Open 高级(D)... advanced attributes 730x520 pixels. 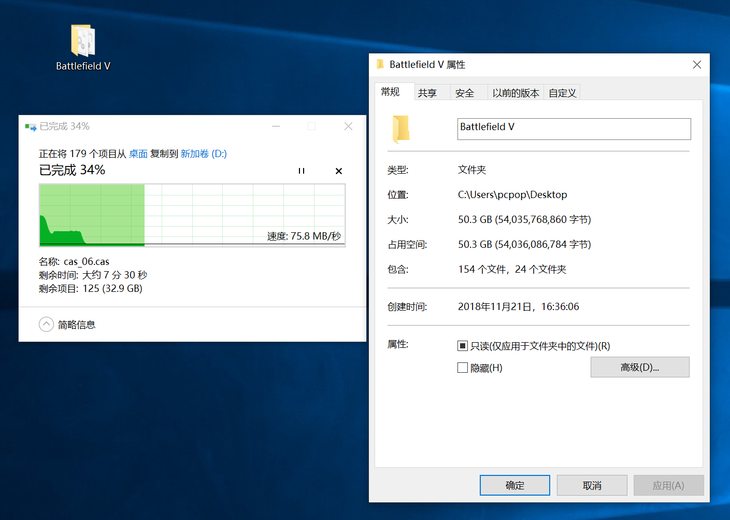tap(639, 367)
